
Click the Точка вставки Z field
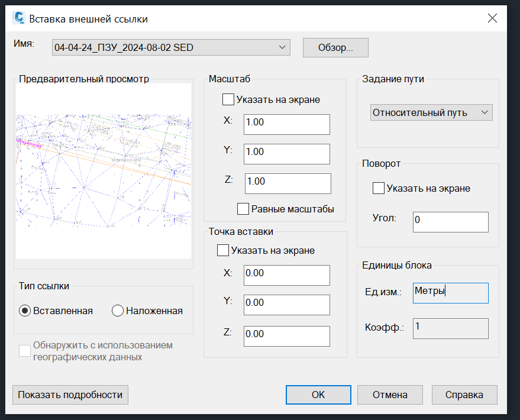[x=286, y=336]
